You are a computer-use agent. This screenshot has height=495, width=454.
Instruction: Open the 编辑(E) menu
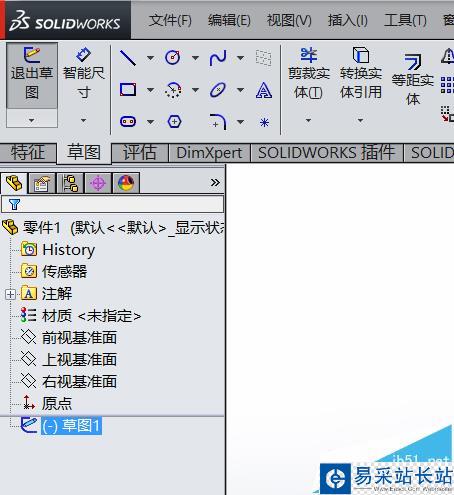(229, 21)
